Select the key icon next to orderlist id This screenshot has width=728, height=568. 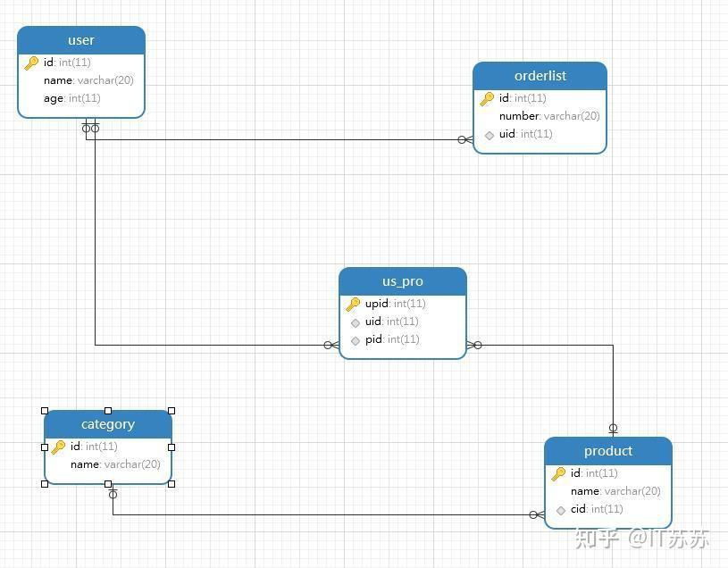489,98
